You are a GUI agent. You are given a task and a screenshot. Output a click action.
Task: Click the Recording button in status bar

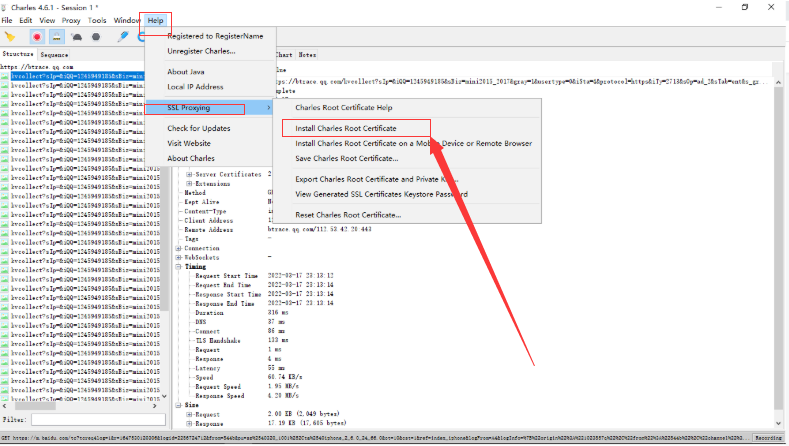pos(769,438)
